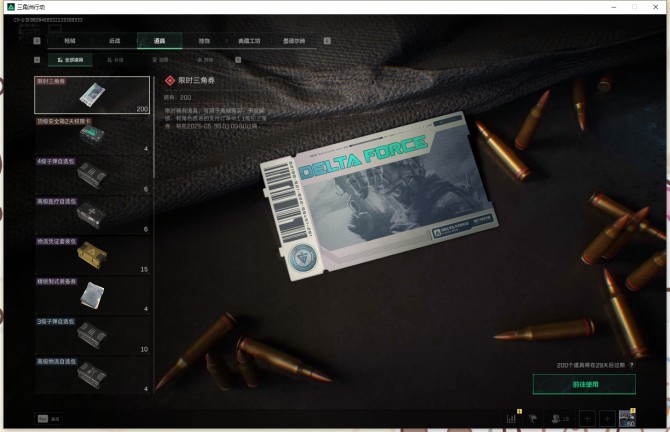The height and width of the screenshot is (432, 670).
Task: Click the previous-tab key hint before 枪械
Action: [37, 41]
